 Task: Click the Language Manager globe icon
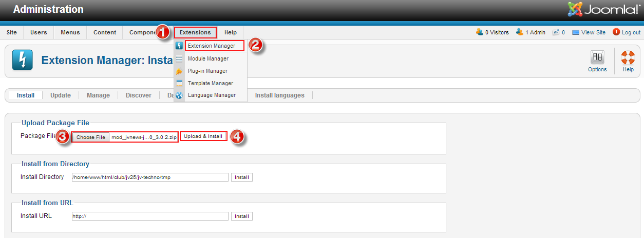[179, 95]
